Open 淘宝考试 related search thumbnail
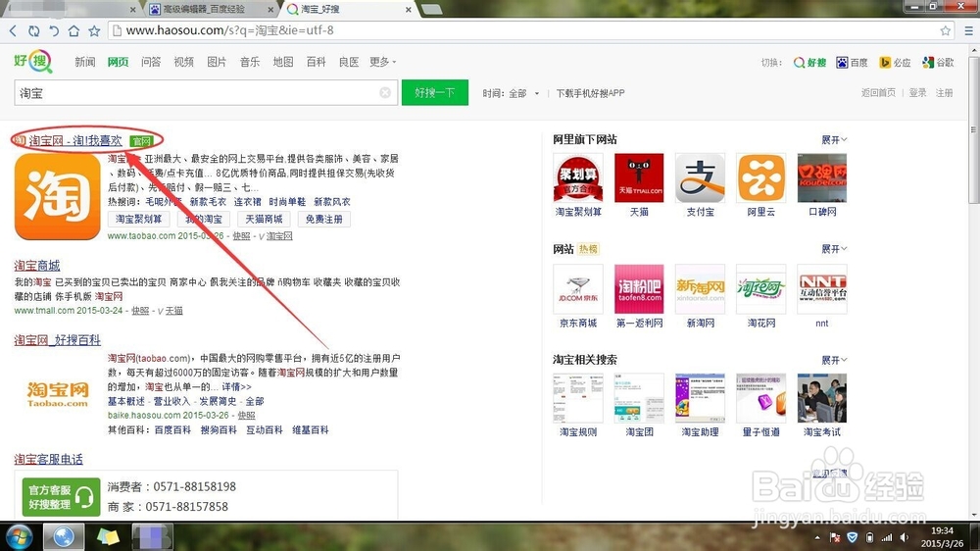This screenshot has width=980, height=551. pos(822,398)
